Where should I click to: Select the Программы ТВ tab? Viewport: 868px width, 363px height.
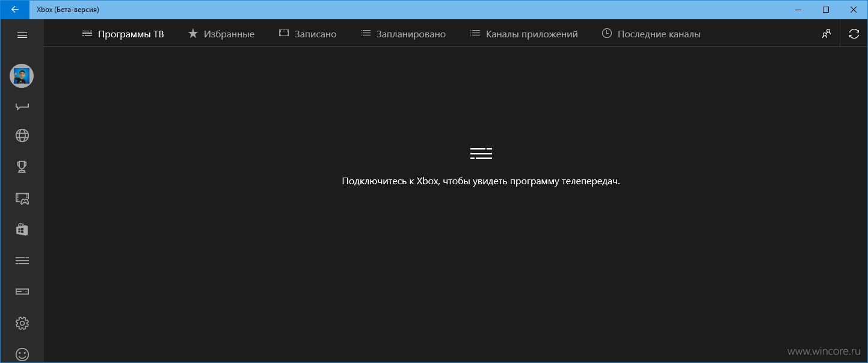click(x=123, y=34)
